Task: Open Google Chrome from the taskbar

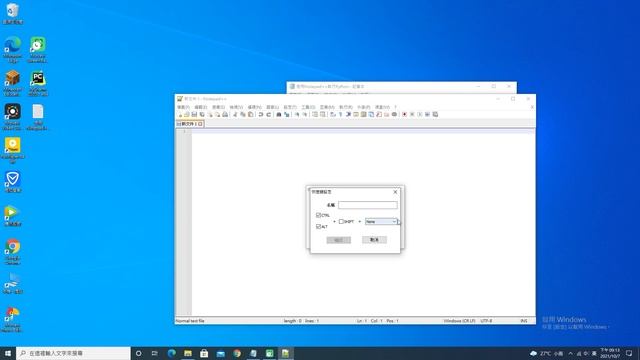Action: point(237,353)
